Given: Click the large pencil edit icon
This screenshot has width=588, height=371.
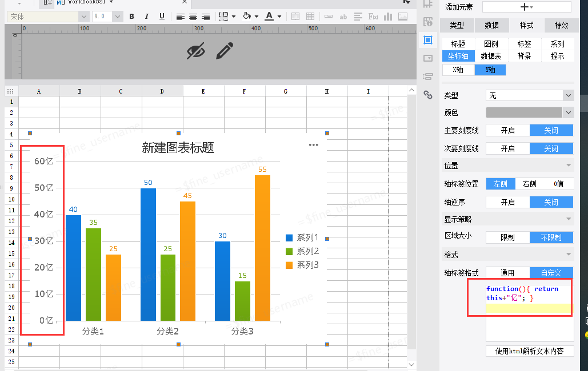Looking at the screenshot, I should click(x=225, y=51).
